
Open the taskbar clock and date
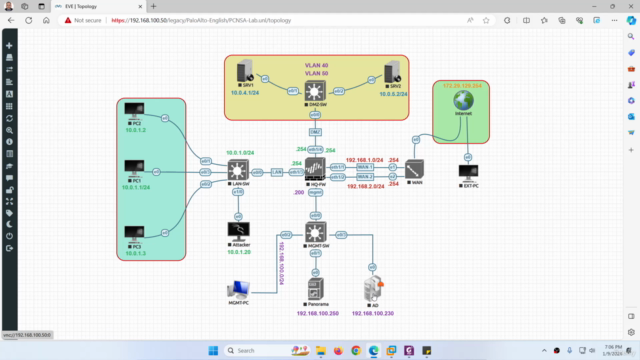612,351
